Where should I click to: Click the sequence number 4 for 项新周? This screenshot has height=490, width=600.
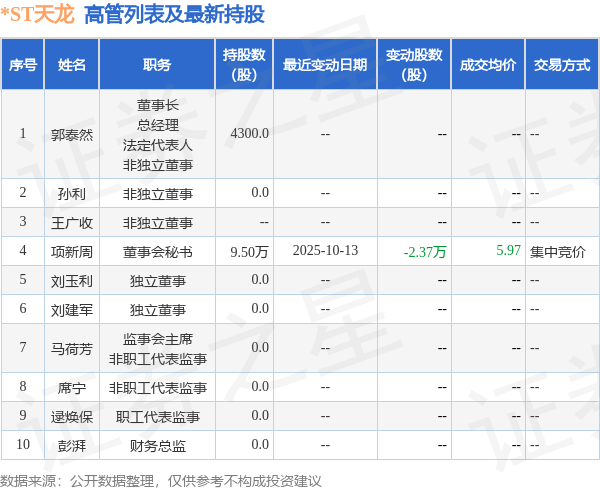(x=23, y=250)
